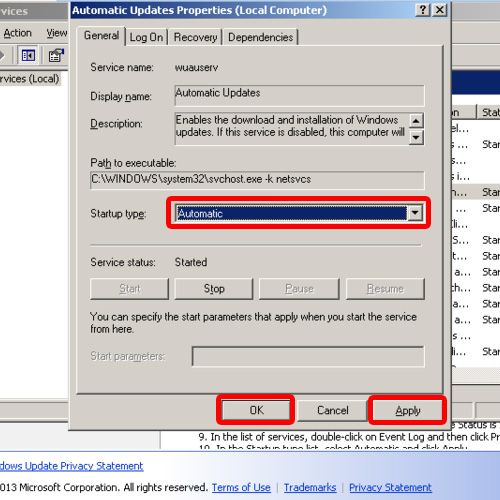
Task: Open the Terms of Use link
Action: (241, 487)
